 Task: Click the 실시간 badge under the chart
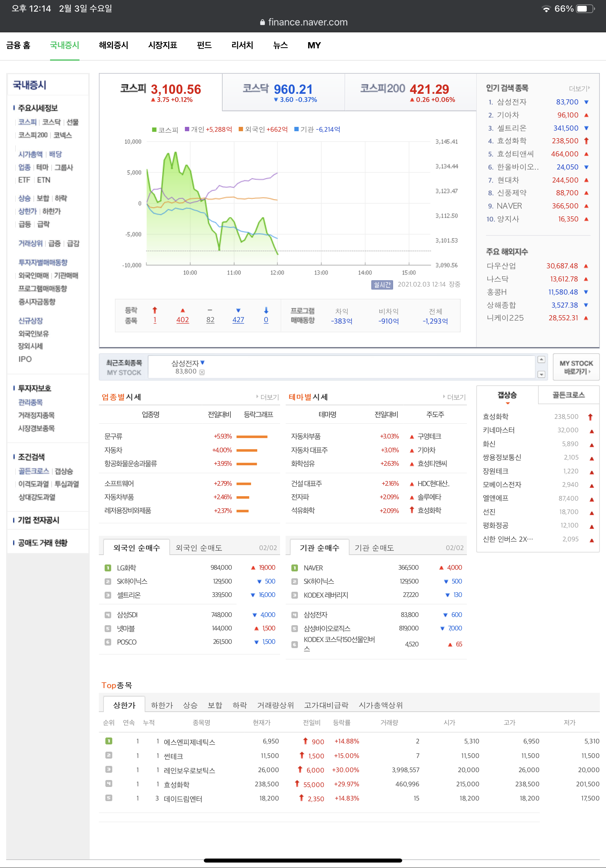pos(382,285)
